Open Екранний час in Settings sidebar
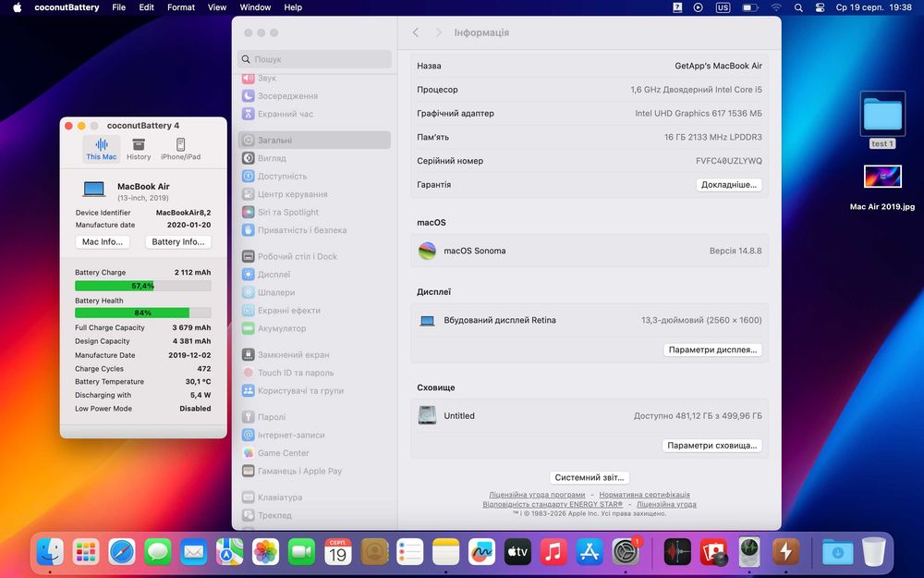This screenshot has width=924, height=578. [315, 114]
